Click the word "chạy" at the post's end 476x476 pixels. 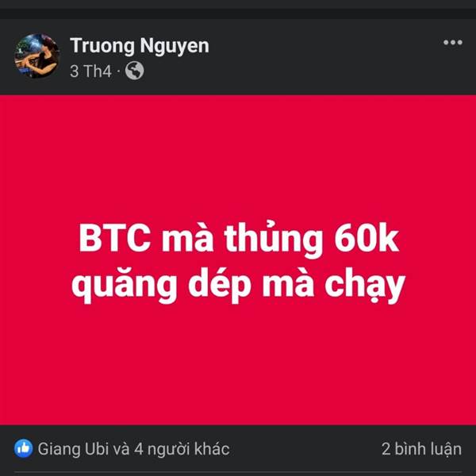pos(365,286)
